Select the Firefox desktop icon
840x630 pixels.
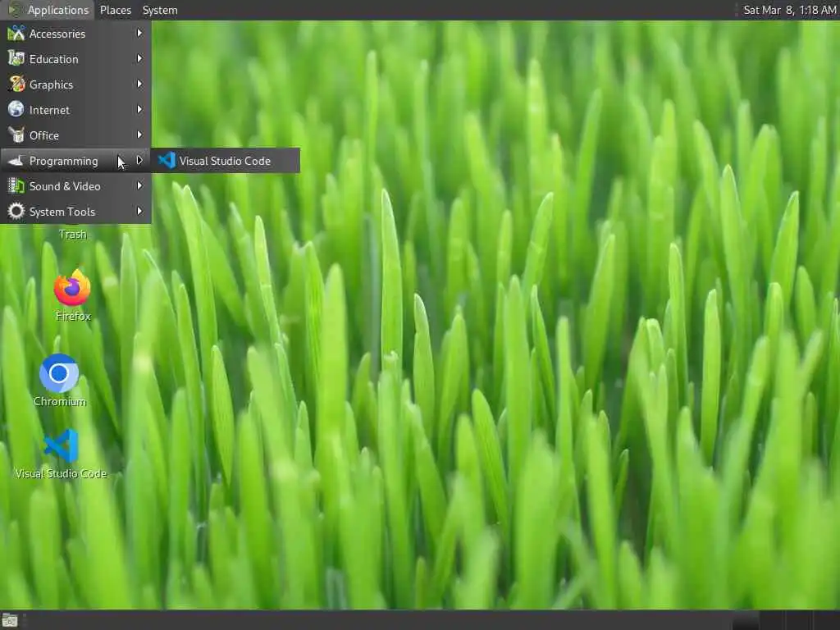click(72, 288)
